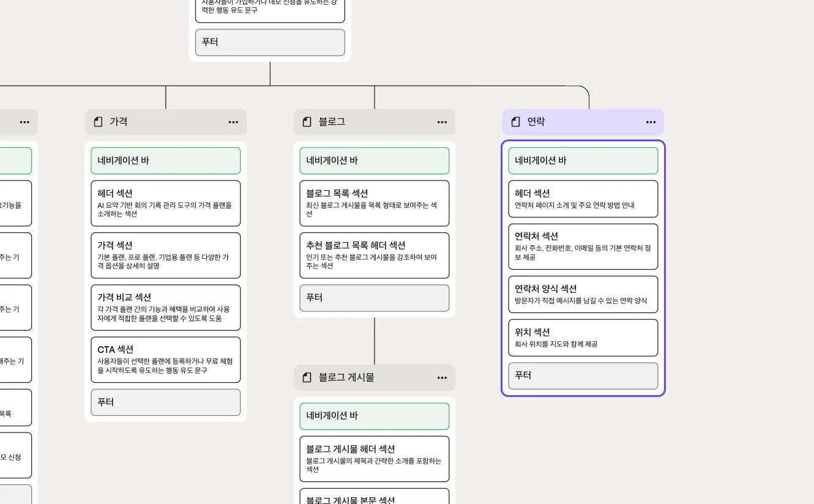Image resolution: width=814 pixels, height=504 pixels.
Task: Open the ellipsis options on the 블로그 card
Action: [442, 122]
